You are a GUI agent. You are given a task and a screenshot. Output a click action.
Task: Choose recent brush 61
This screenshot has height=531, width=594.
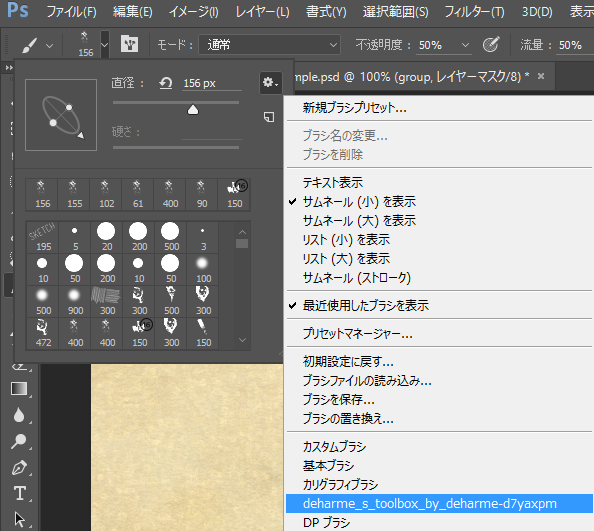coord(138,194)
